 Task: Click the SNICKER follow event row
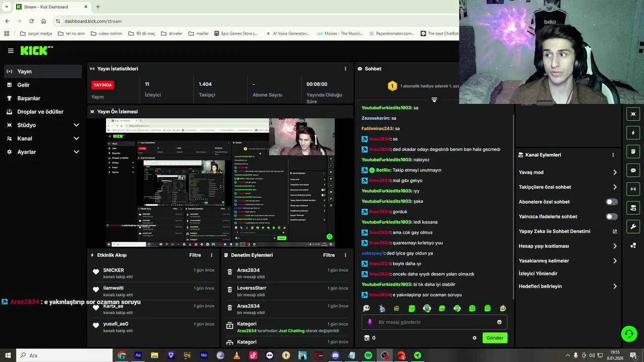pos(153,274)
